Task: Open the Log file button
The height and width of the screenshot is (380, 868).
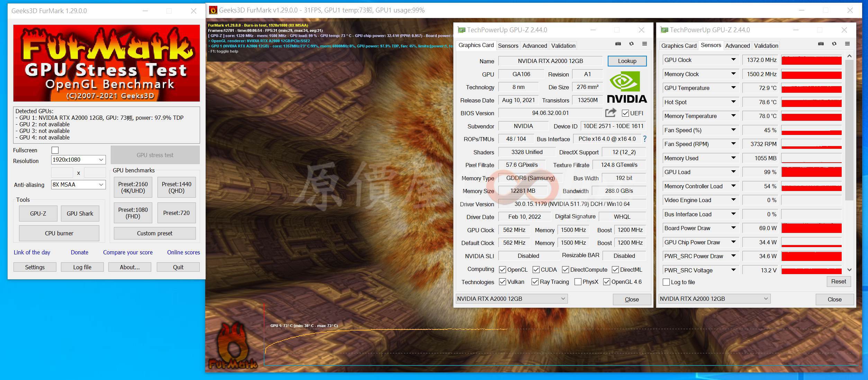Action: (x=82, y=267)
